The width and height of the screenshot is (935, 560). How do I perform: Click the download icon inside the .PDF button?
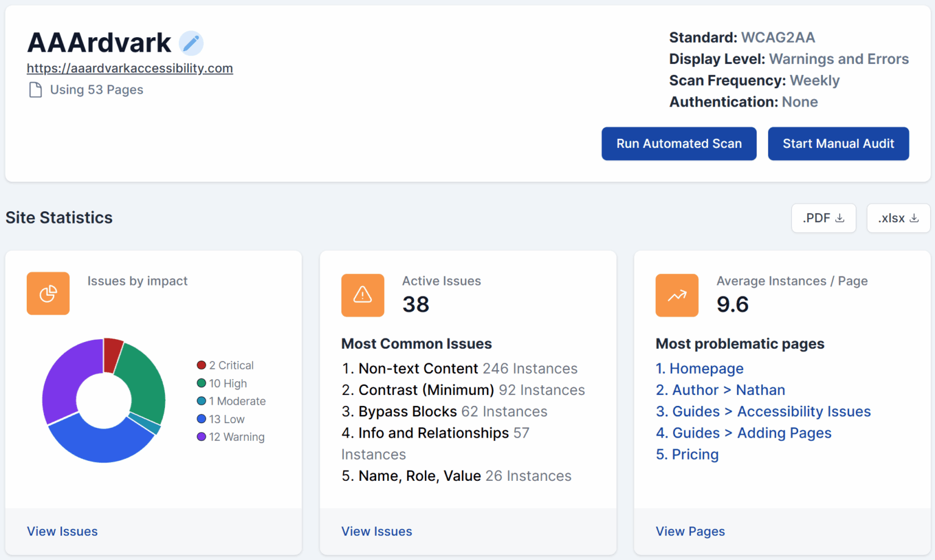tap(841, 218)
